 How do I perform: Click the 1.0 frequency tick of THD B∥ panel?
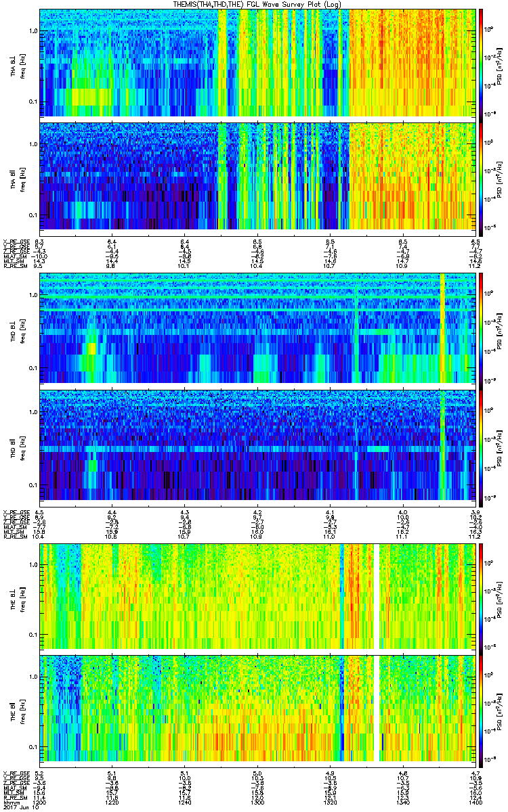coord(33,411)
